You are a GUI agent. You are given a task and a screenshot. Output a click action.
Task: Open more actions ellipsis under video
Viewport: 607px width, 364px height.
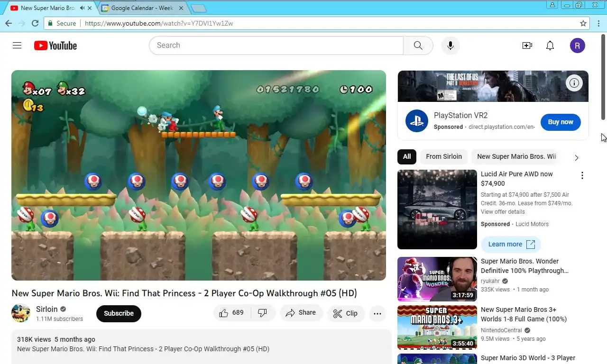377,313
